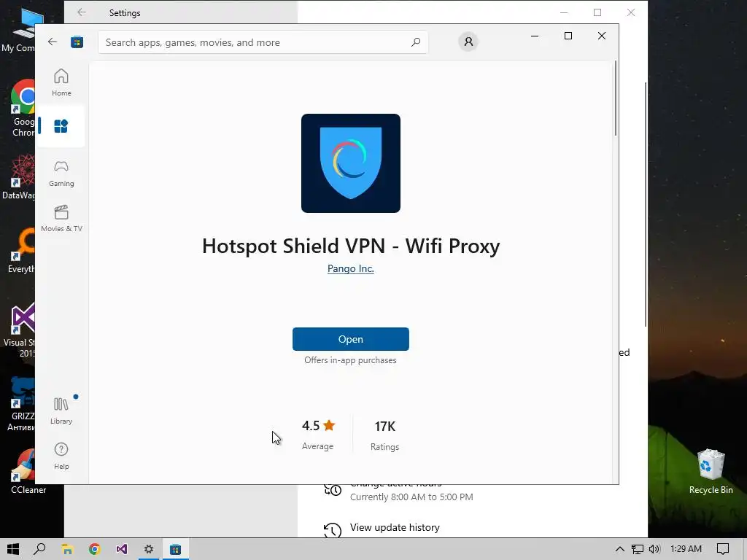Open the notification action center
The height and width of the screenshot is (560, 747).
(723, 549)
